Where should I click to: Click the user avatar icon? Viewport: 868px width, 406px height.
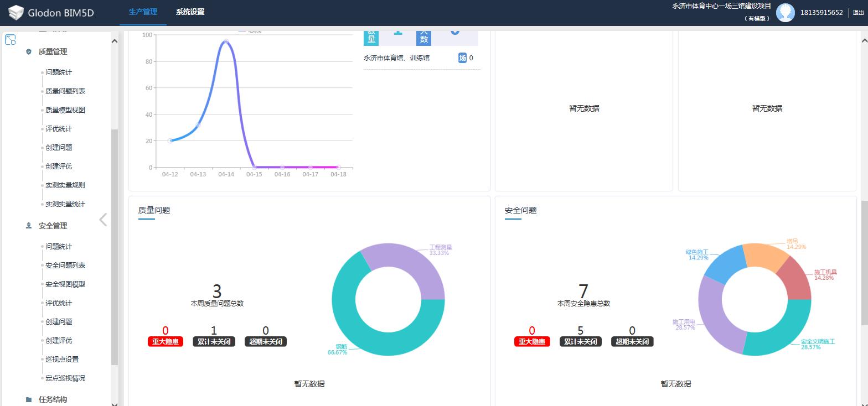(785, 12)
